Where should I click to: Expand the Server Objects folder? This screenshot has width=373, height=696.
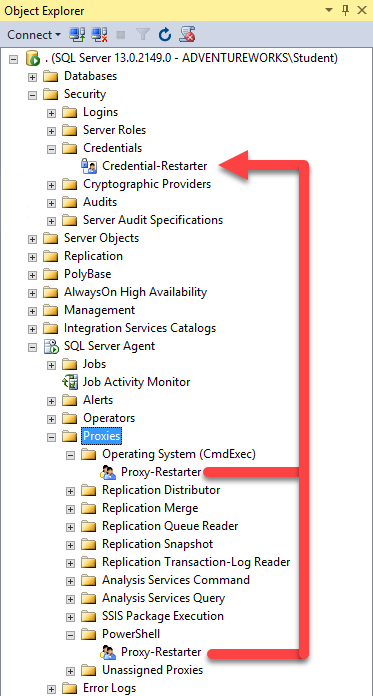click(32, 238)
